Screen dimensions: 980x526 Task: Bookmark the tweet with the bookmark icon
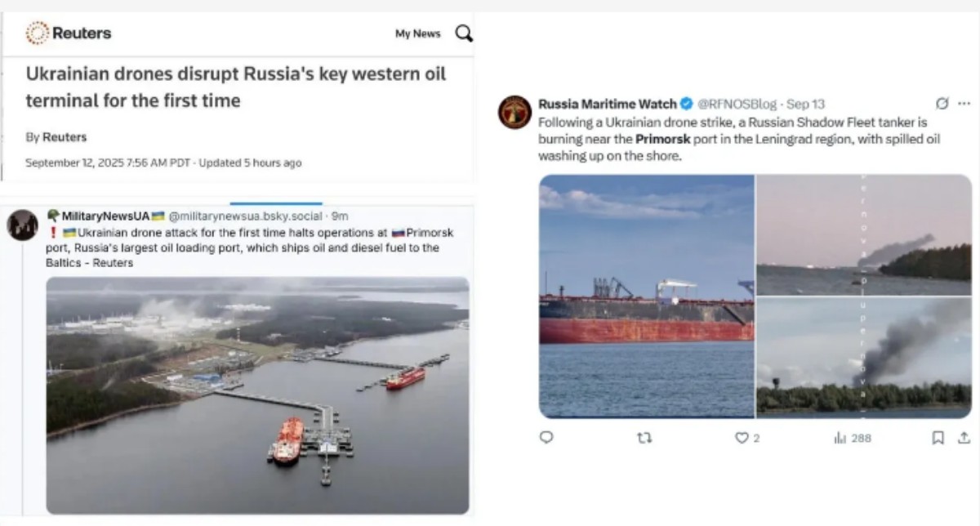point(938,438)
